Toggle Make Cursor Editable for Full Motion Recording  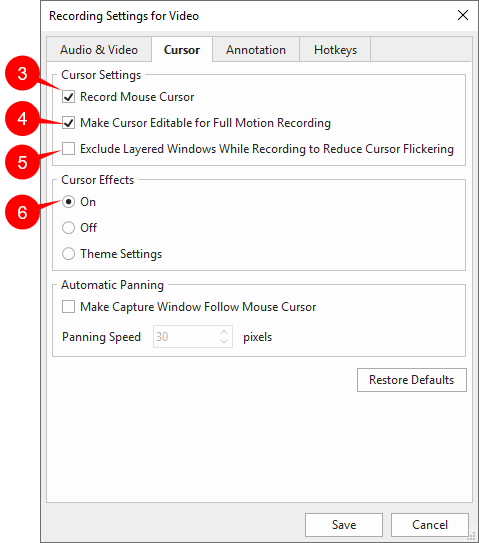(x=68, y=123)
